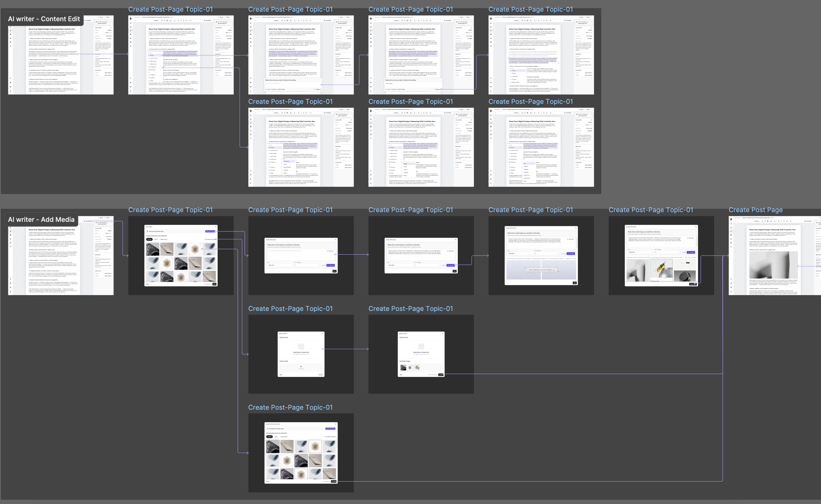
Task: Click Generate in loading-state Image Generation dialog
Action: (571, 254)
